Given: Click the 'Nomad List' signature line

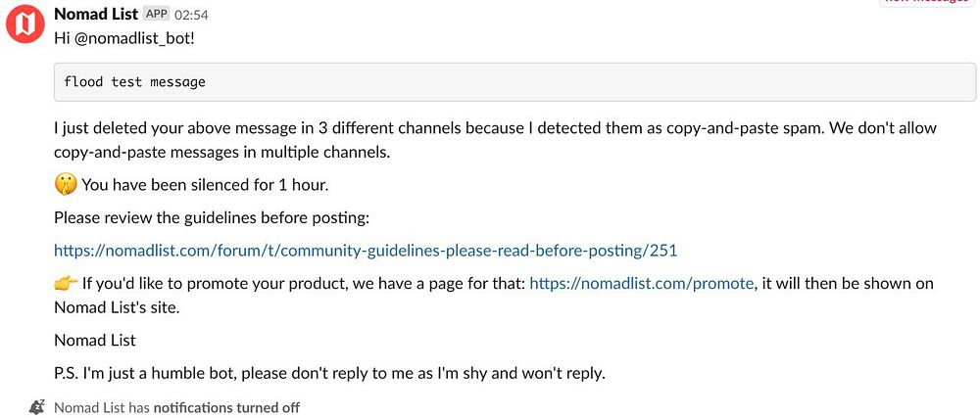Looking at the screenshot, I should pos(95,340).
